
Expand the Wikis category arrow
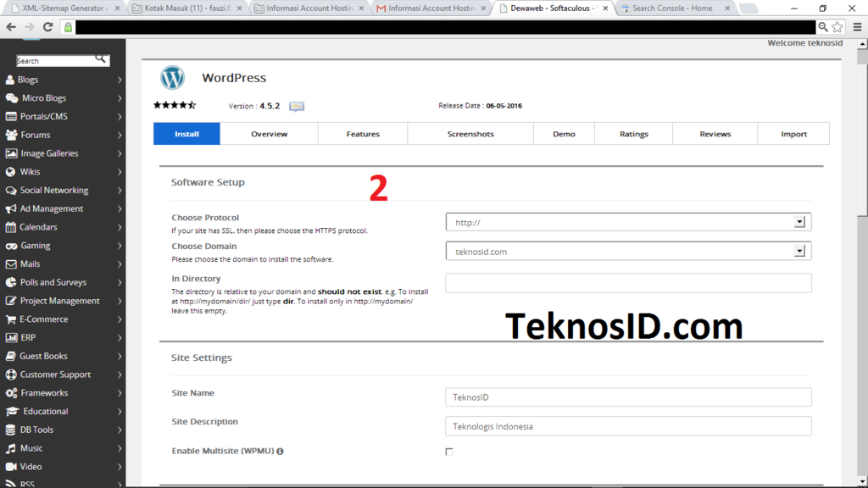tap(120, 172)
